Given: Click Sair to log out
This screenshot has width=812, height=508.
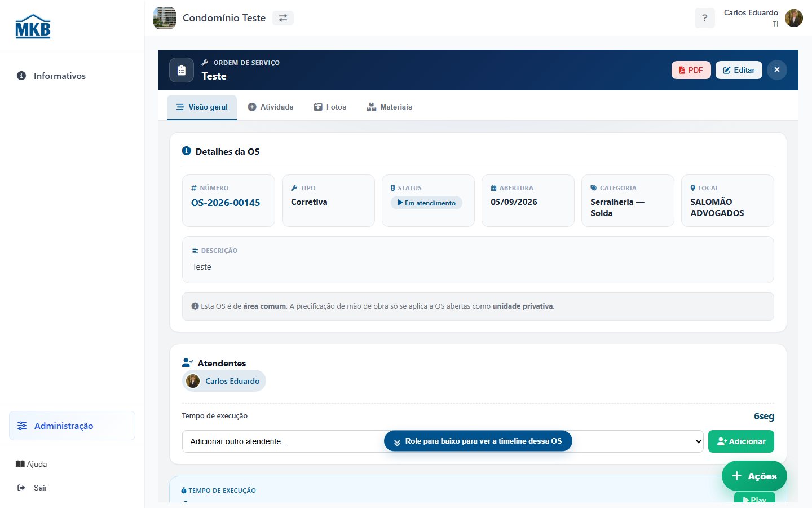Looking at the screenshot, I should point(33,488).
